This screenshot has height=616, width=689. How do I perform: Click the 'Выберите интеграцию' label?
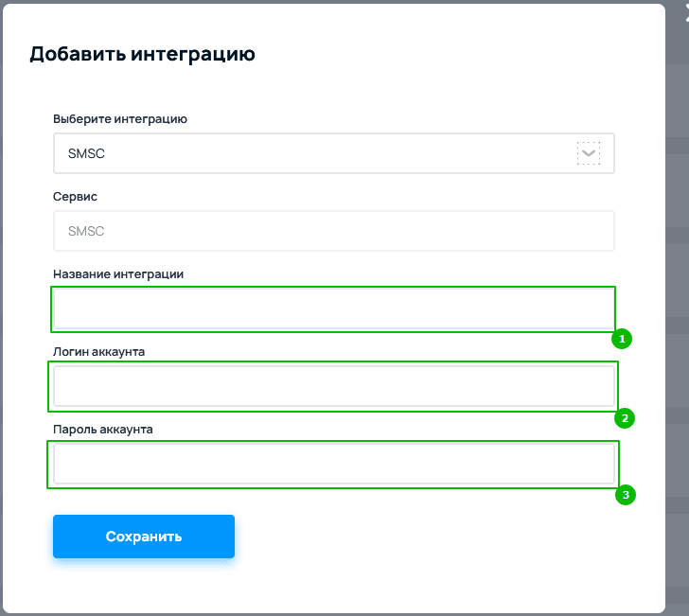[x=120, y=119]
